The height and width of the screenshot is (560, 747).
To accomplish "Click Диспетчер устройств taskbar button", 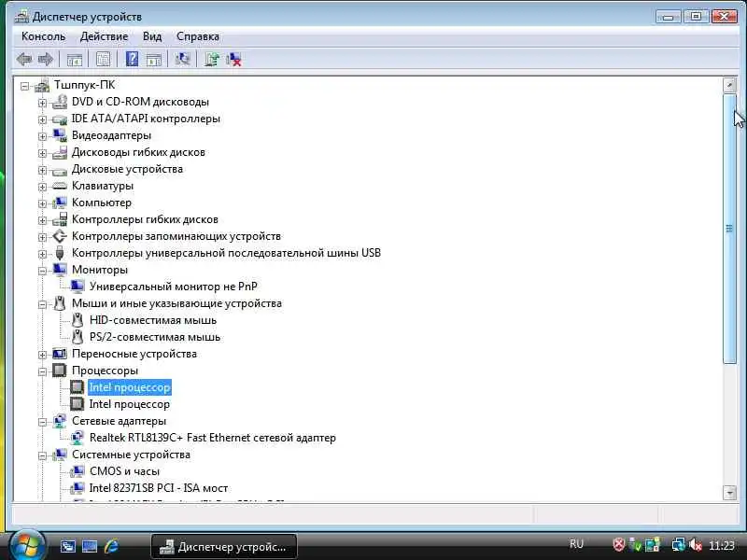I will 224,547.
